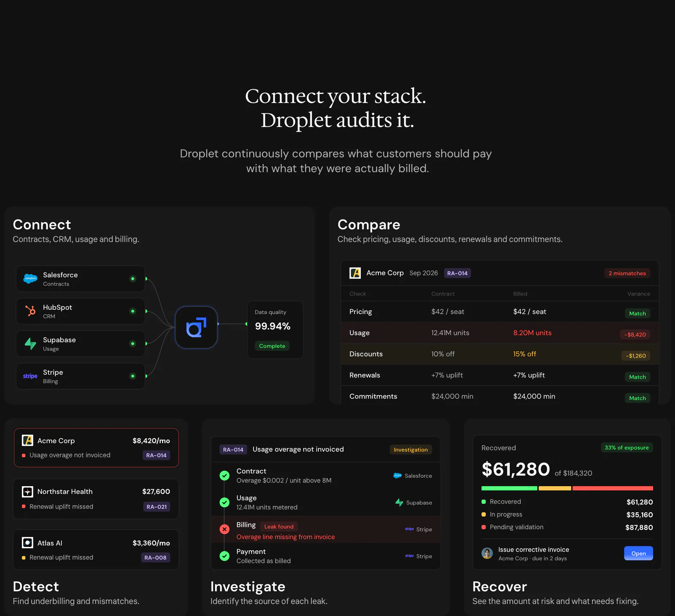Click the assignee avatar beside Issue corrective invoice
This screenshot has width=675, height=616.
pyautogui.click(x=487, y=553)
